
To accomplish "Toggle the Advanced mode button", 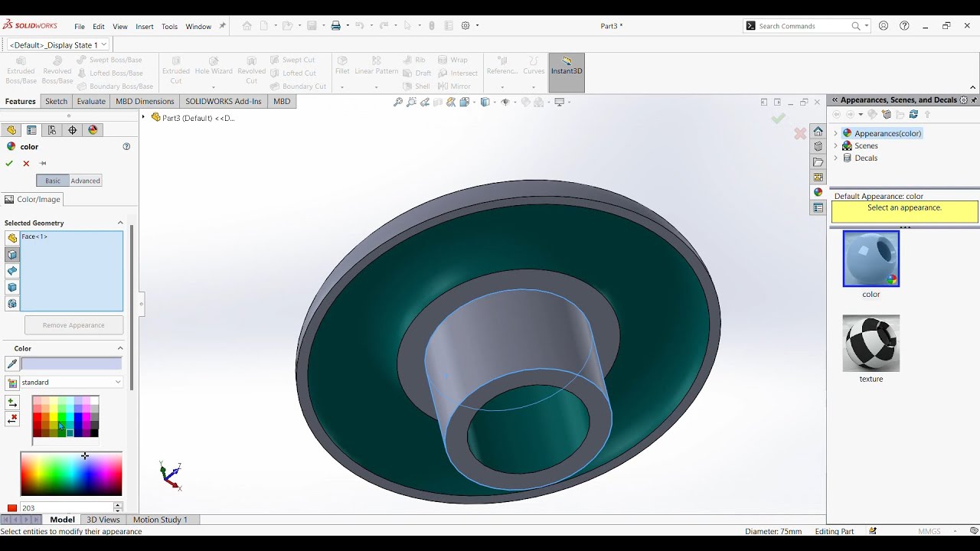I will click(x=85, y=181).
